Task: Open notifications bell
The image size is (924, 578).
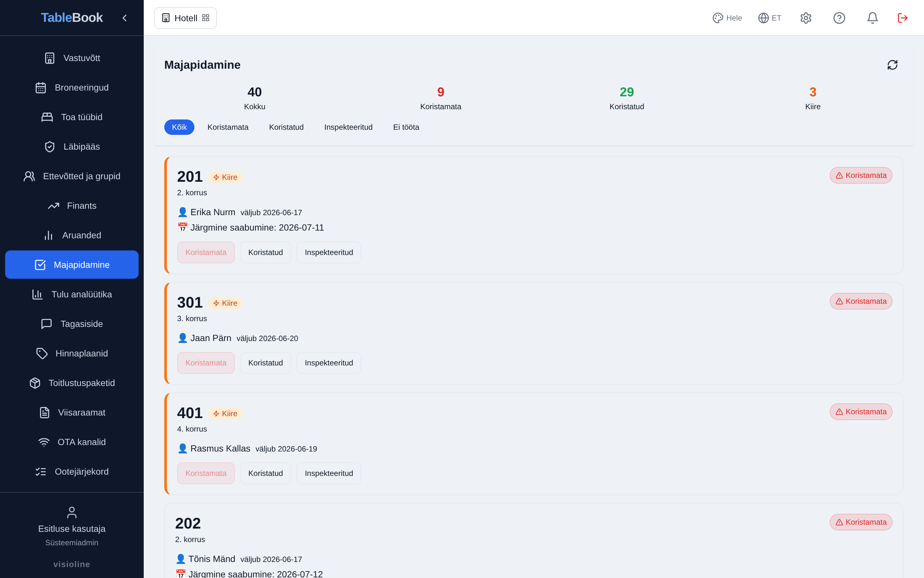Action: pyautogui.click(x=872, y=18)
